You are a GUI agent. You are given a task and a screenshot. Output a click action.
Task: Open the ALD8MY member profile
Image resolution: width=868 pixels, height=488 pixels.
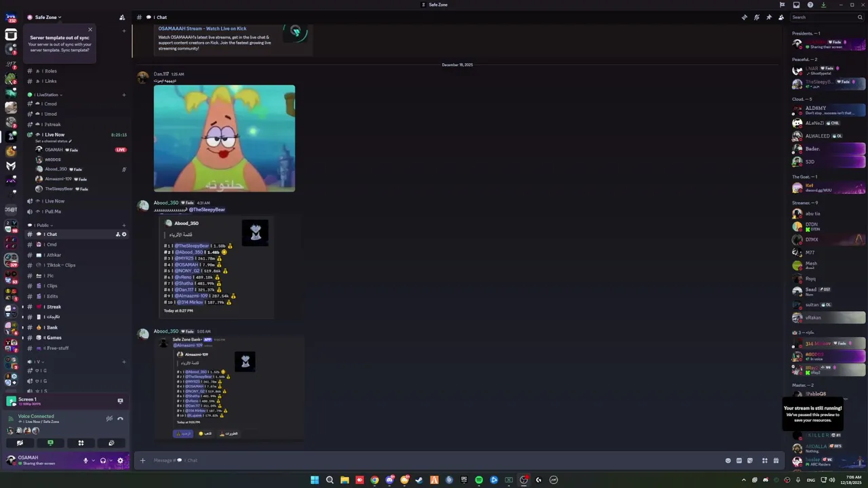(x=829, y=110)
